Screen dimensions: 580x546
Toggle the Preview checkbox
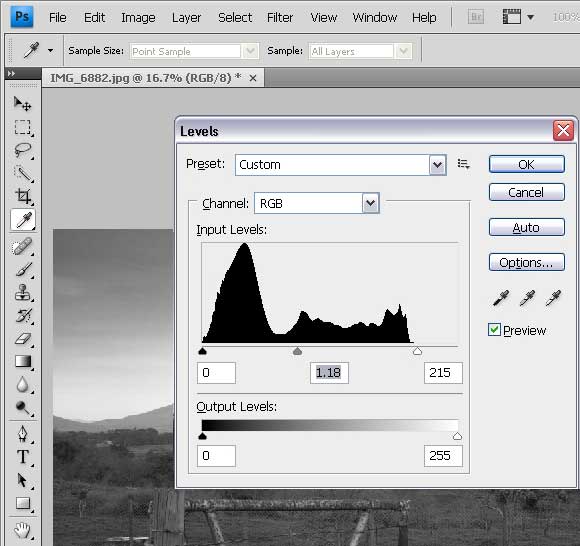coord(494,330)
